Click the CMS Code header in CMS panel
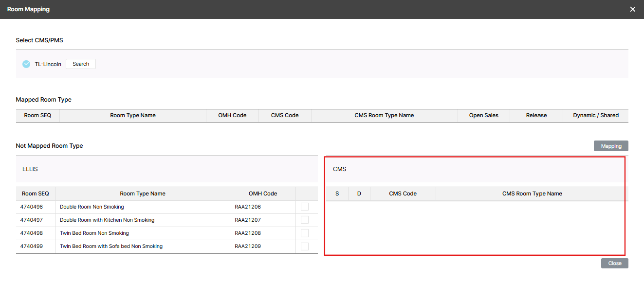The width and height of the screenshot is (644, 282). click(403, 194)
